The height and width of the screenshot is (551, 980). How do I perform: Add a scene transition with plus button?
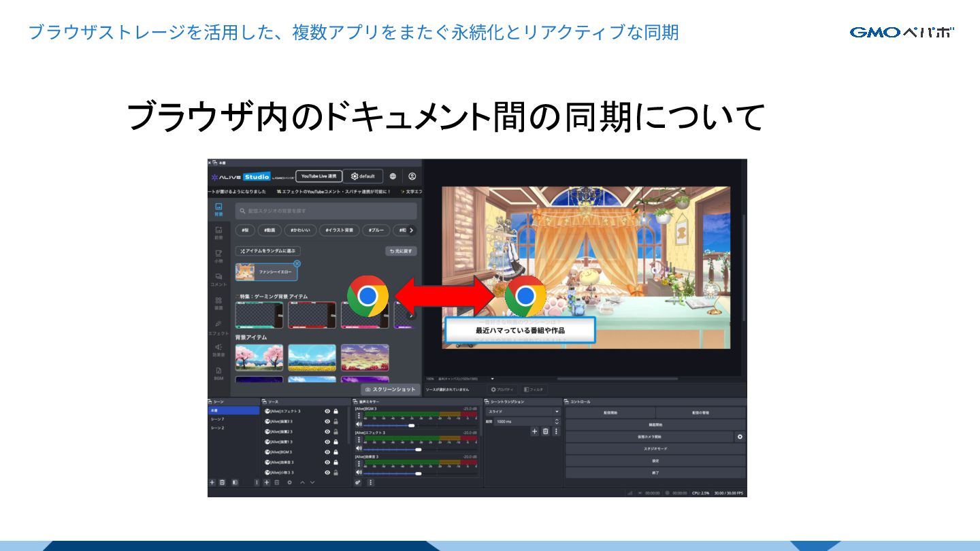pos(534,431)
